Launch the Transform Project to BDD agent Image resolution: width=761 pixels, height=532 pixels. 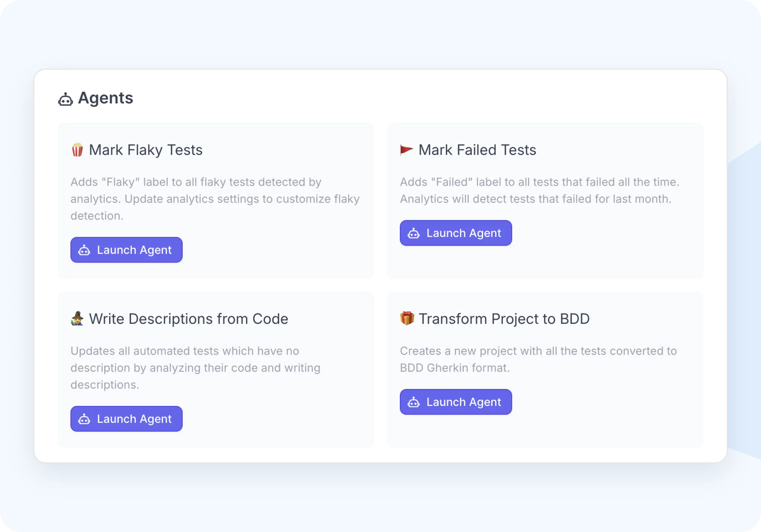coord(456,402)
